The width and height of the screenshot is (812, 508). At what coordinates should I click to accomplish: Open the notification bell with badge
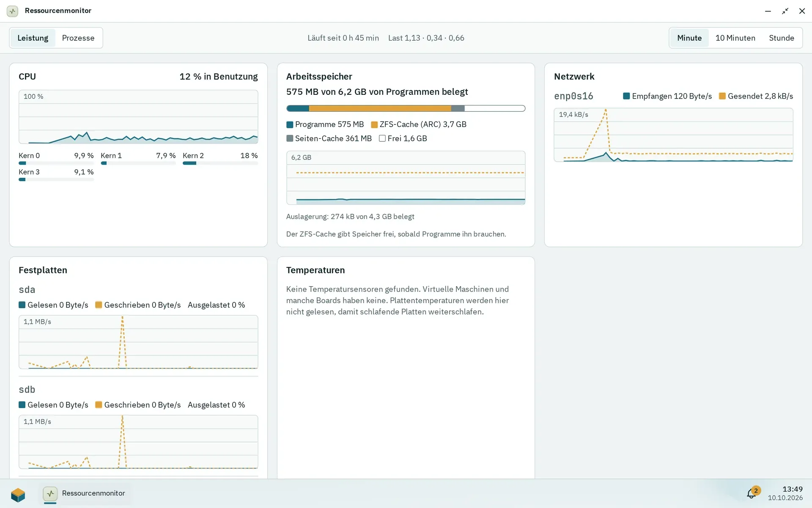click(x=752, y=493)
